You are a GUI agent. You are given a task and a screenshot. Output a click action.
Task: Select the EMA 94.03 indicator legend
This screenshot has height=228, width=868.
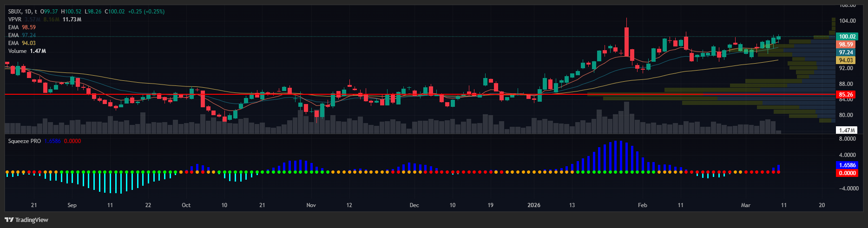point(22,43)
